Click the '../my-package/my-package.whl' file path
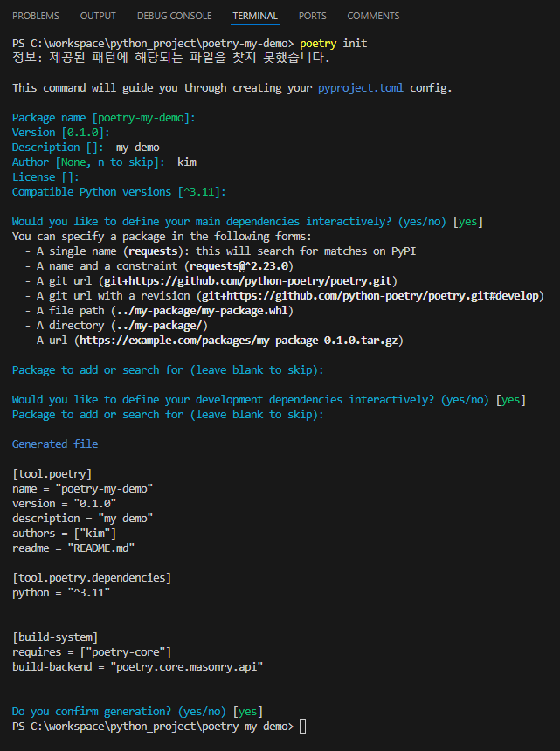Screen dimensions: 560x751 (x=202, y=311)
